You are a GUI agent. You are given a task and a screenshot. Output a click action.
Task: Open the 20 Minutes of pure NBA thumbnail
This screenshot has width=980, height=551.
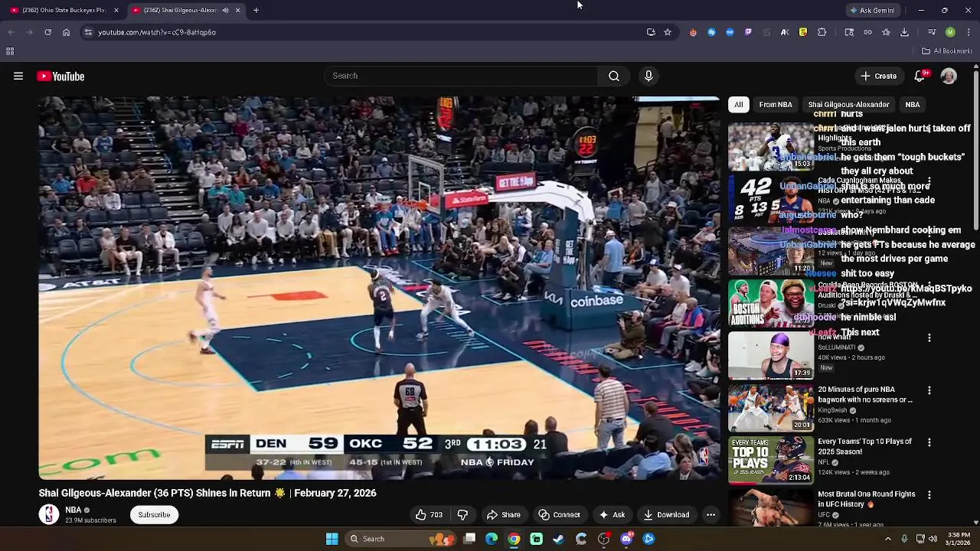click(x=771, y=408)
